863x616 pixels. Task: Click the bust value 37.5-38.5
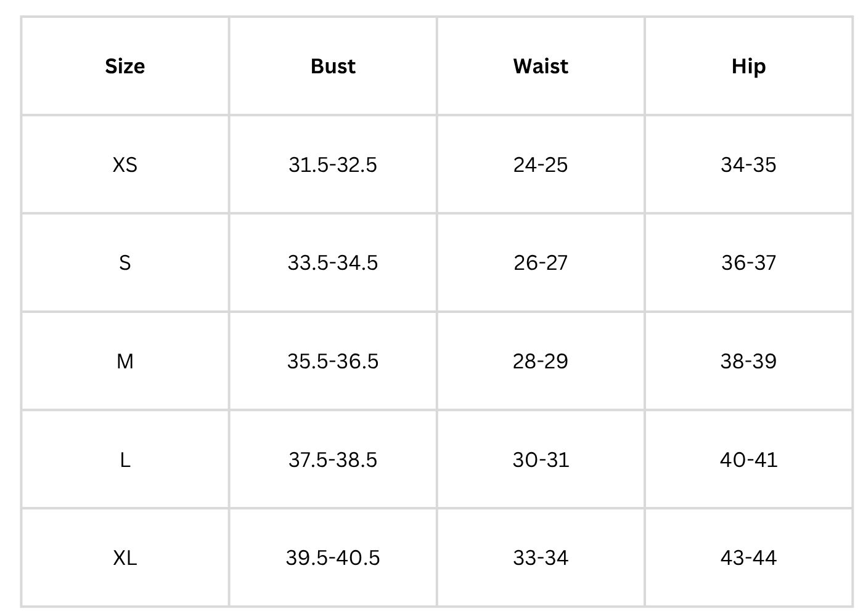[x=333, y=460]
